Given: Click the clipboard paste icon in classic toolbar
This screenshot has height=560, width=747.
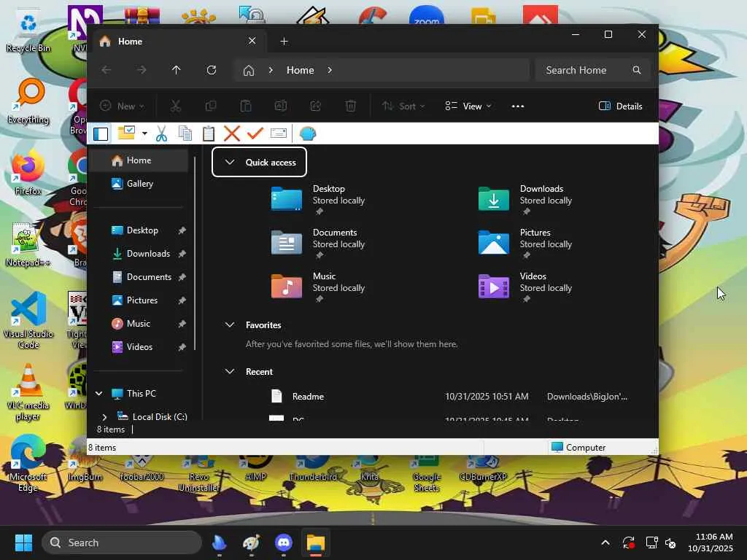Looking at the screenshot, I should tap(208, 134).
